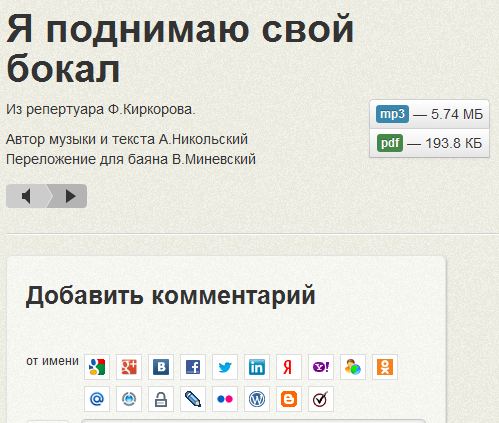The width and height of the screenshot is (499, 423).
Task: Select the LinkedIn login icon
Action: [x=257, y=367]
